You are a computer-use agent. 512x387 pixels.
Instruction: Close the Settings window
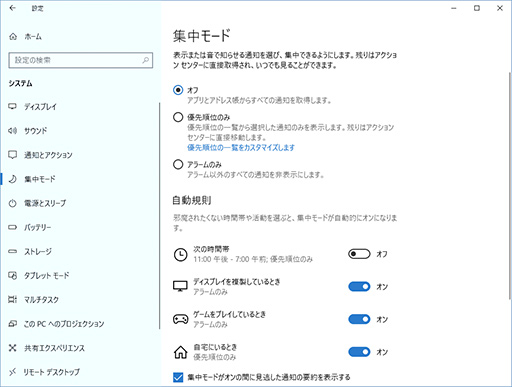(x=500, y=8)
